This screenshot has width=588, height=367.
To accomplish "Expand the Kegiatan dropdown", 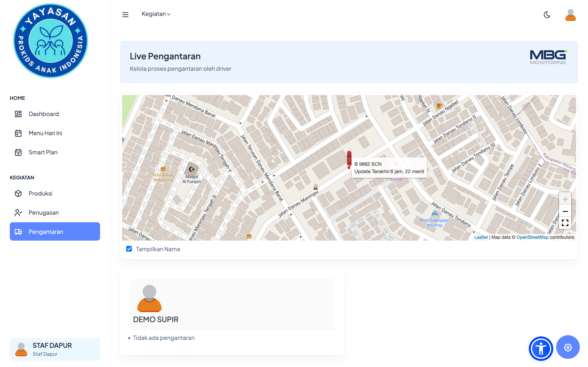I will point(156,14).
